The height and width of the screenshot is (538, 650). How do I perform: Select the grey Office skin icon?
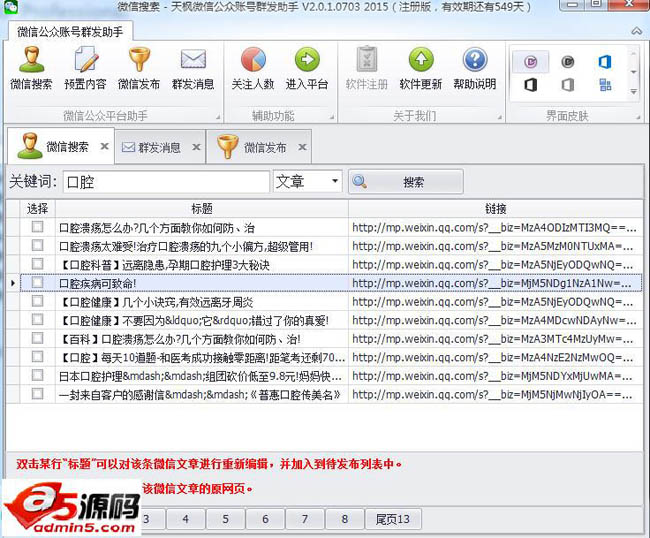point(568,85)
